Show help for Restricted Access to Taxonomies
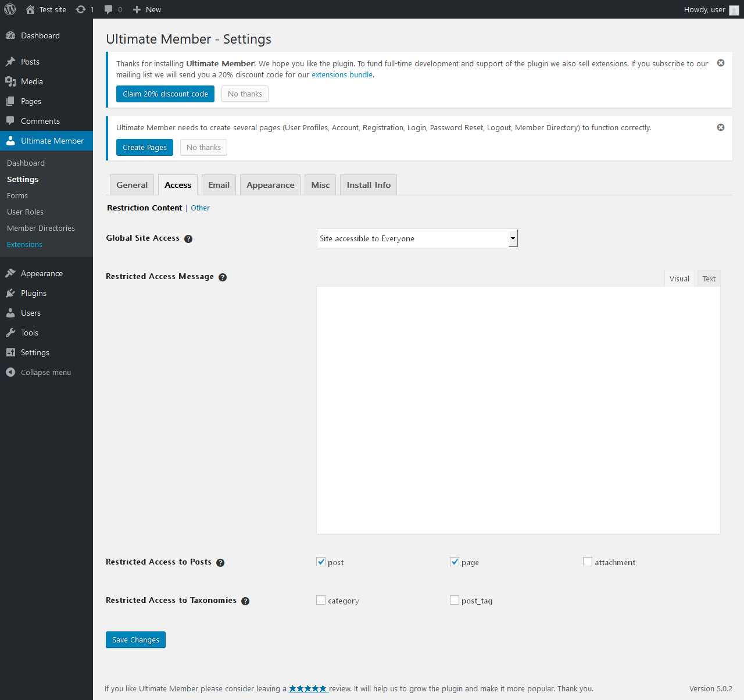 coord(245,601)
